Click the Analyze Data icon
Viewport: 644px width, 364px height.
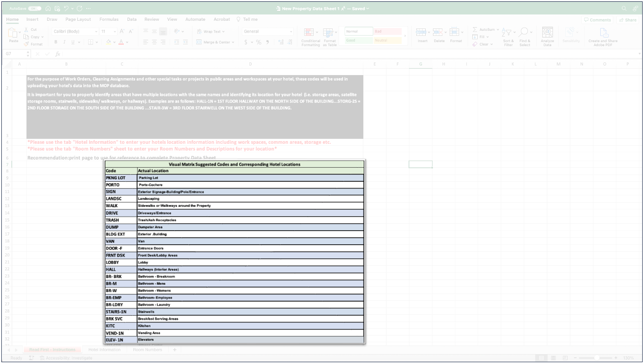point(547,37)
